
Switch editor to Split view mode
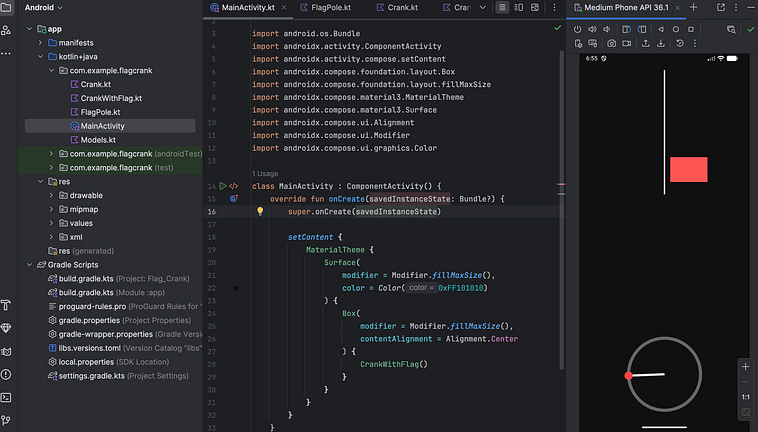519,7
